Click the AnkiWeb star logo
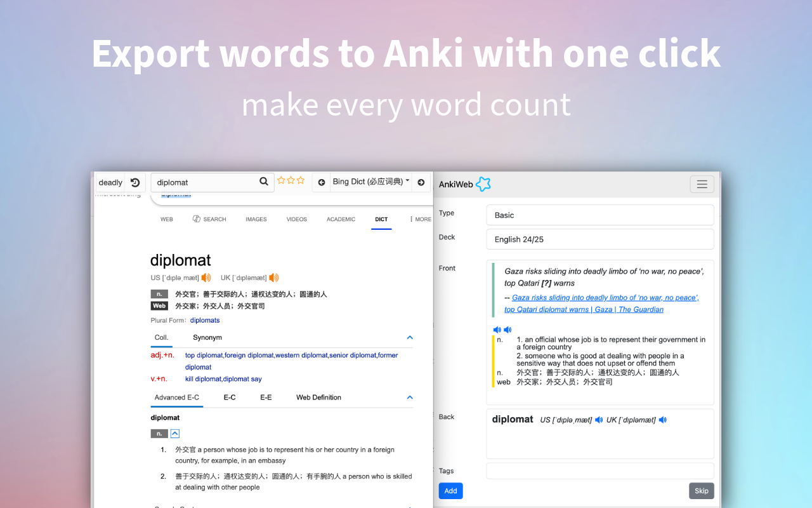812x508 pixels. 483,184
